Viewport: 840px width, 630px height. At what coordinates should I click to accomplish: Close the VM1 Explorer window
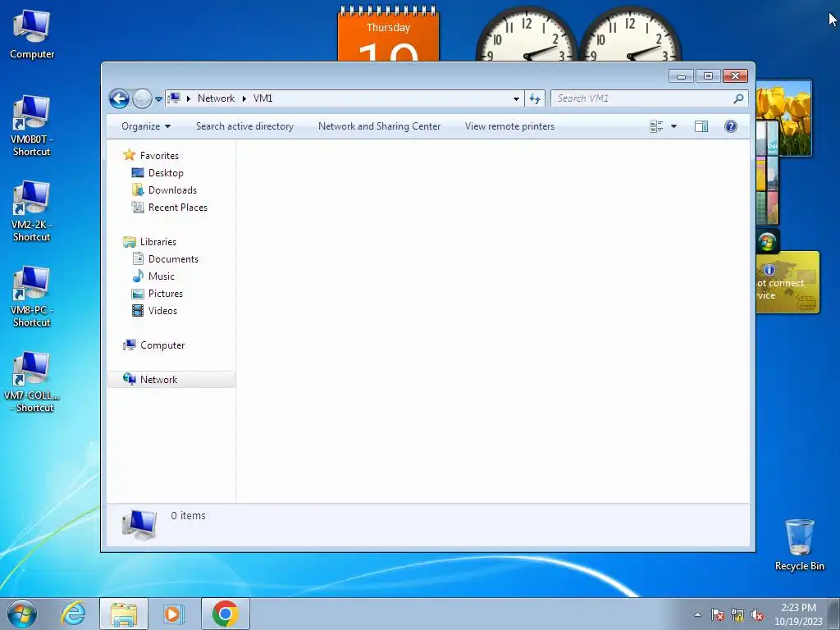pos(735,76)
